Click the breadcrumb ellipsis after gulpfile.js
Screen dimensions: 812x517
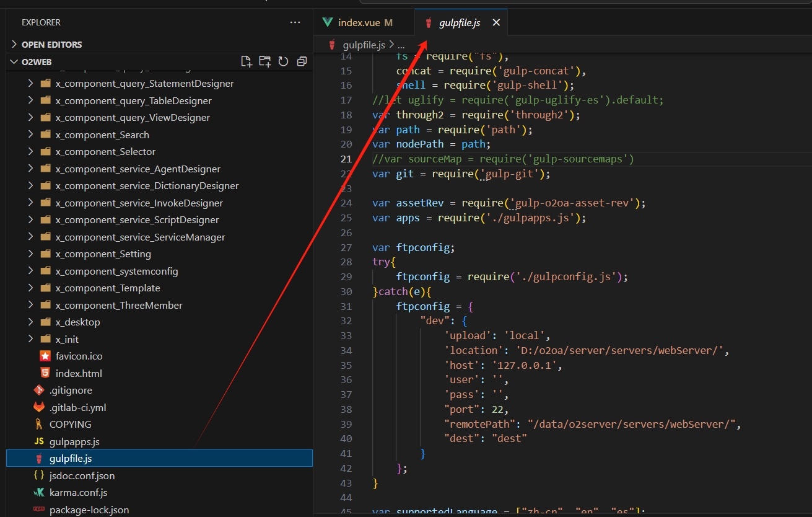click(400, 45)
